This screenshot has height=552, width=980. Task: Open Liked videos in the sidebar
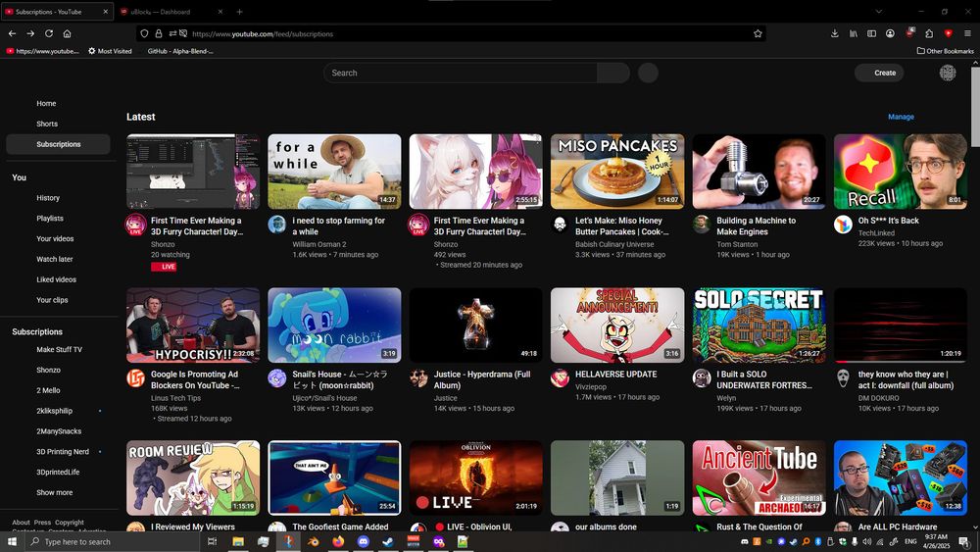[56, 280]
